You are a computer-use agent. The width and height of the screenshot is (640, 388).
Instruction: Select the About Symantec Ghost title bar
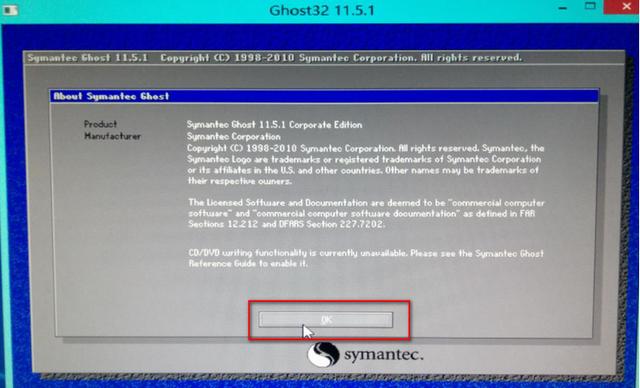coord(324,96)
